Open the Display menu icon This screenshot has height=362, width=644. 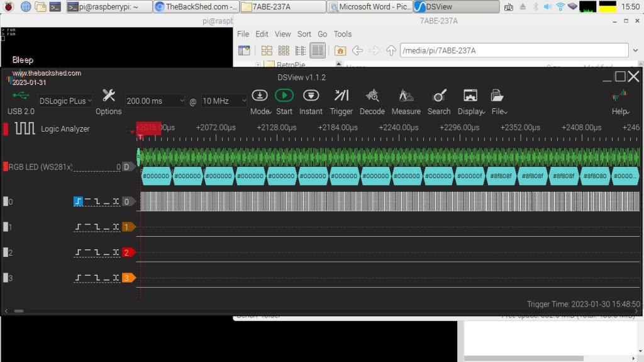pos(470,96)
